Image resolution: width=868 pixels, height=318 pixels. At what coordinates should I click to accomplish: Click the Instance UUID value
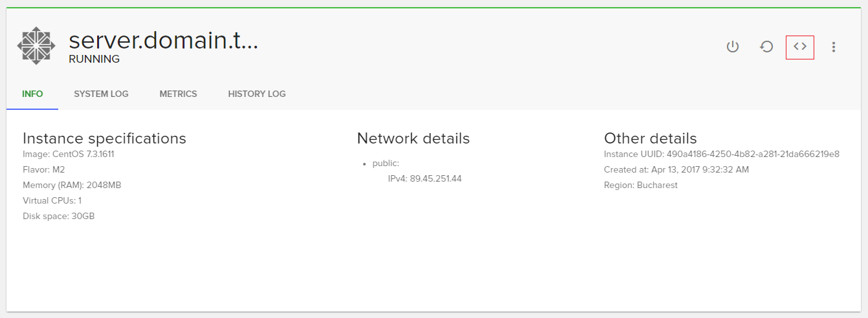753,154
